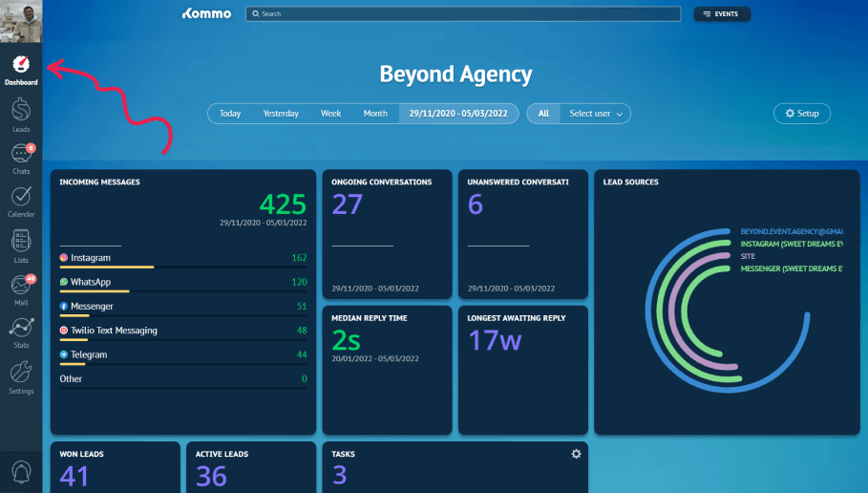Click the Lead Sources donut chart

click(727, 311)
